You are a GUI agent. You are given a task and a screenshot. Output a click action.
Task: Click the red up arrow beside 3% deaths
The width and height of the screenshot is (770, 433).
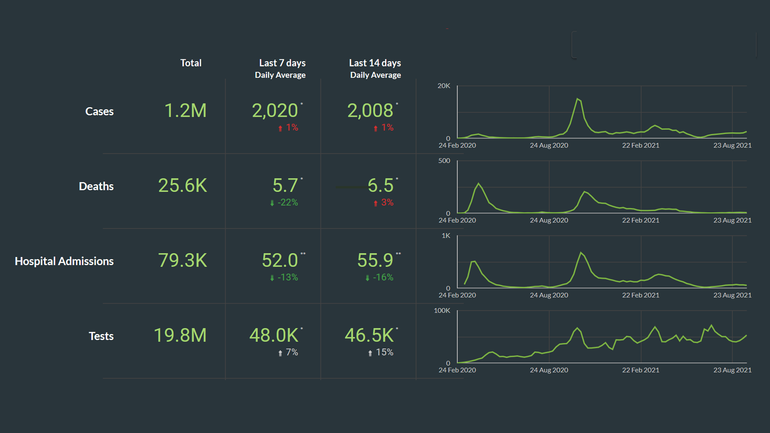pos(369,203)
